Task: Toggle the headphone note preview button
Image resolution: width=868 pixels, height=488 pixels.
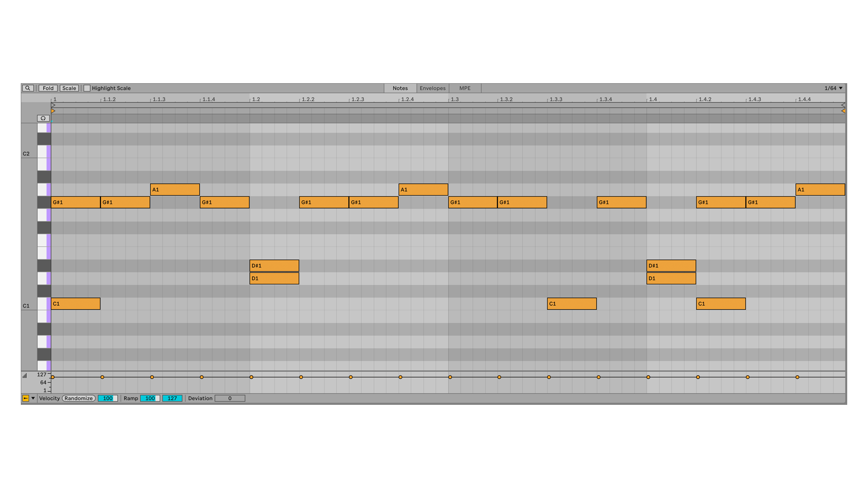Action: (x=43, y=118)
